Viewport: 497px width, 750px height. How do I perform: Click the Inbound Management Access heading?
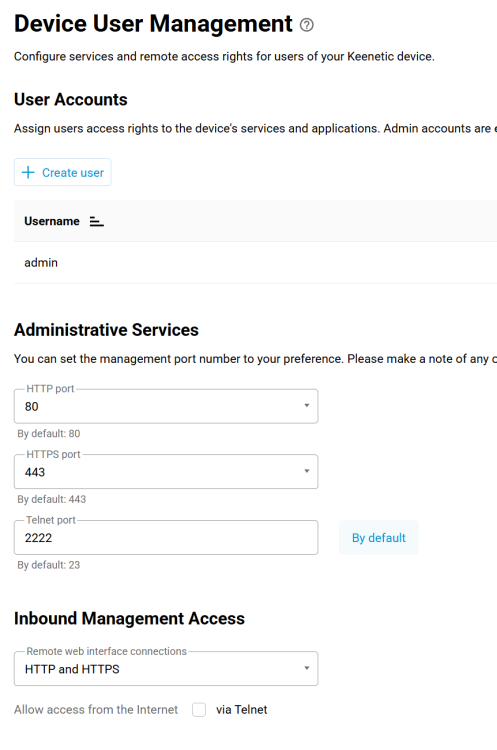(129, 618)
